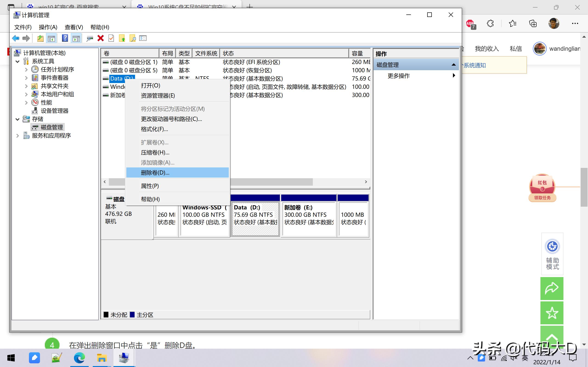The image size is (588, 367).
Task: Open the 查看(V) menu
Action: (73, 27)
